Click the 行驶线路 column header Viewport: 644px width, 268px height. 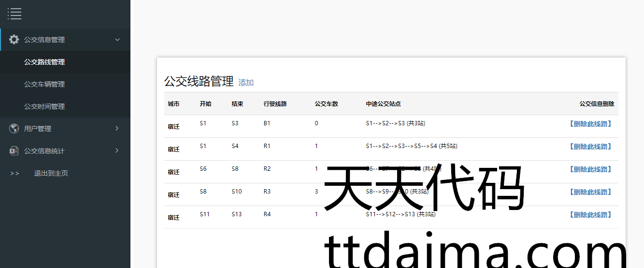pyautogui.click(x=275, y=104)
